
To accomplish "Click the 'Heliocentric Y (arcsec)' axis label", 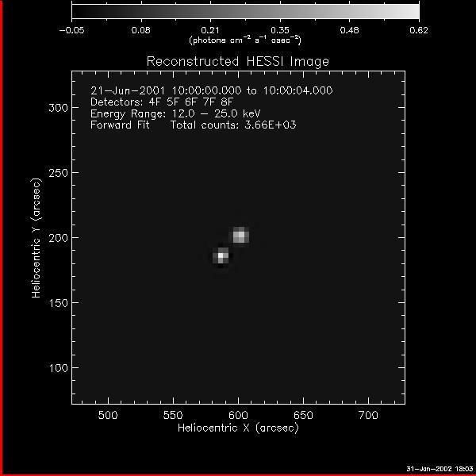I will (36, 238).
